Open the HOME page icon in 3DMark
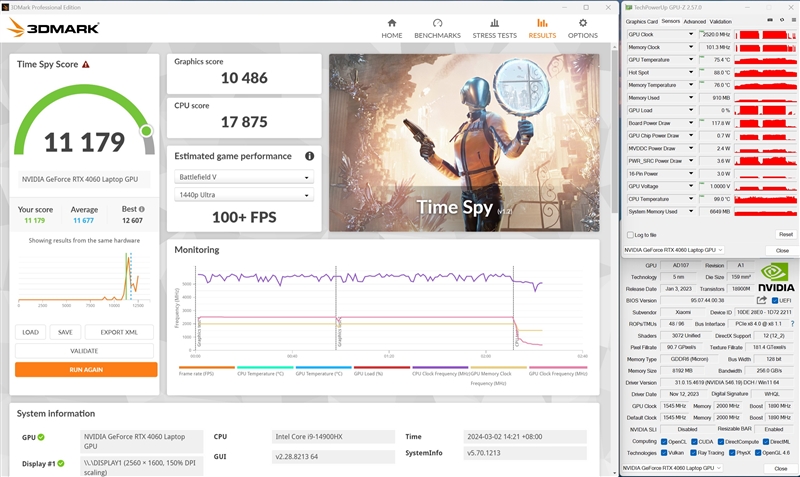800x477 pixels. click(x=392, y=22)
